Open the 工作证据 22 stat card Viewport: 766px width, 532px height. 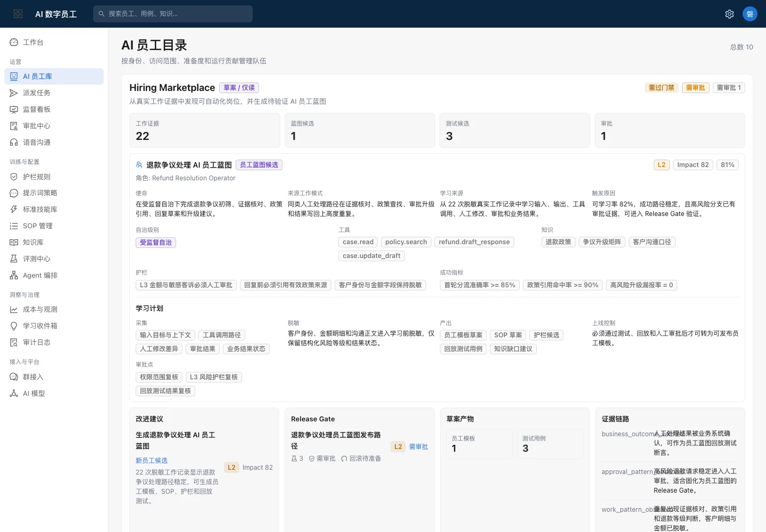coord(205,130)
